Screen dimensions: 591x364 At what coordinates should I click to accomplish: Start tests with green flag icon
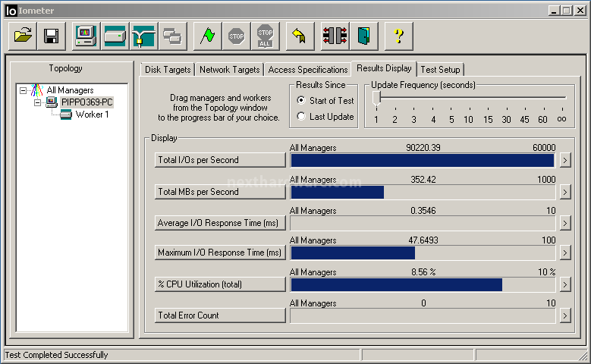coord(208,36)
